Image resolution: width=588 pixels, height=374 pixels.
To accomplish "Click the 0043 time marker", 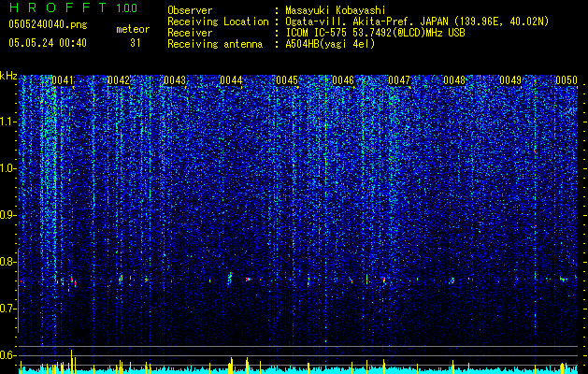I will [175, 80].
